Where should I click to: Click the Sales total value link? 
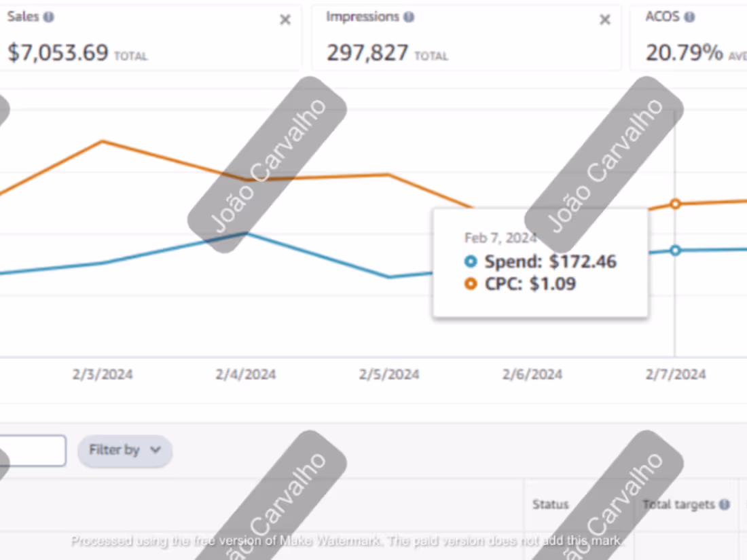[x=58, y=52]
